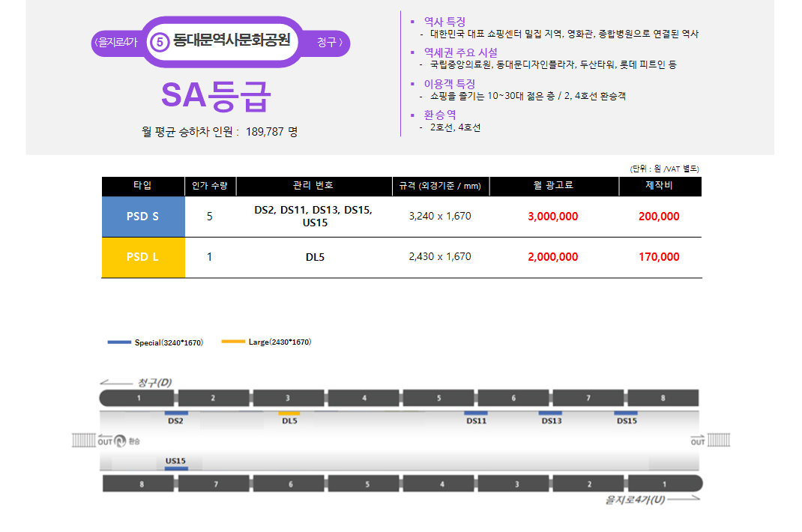This screenshot has height=532, width=802.
Task: Click the 청구(D) direction arrow label
Action: (136, 383)
